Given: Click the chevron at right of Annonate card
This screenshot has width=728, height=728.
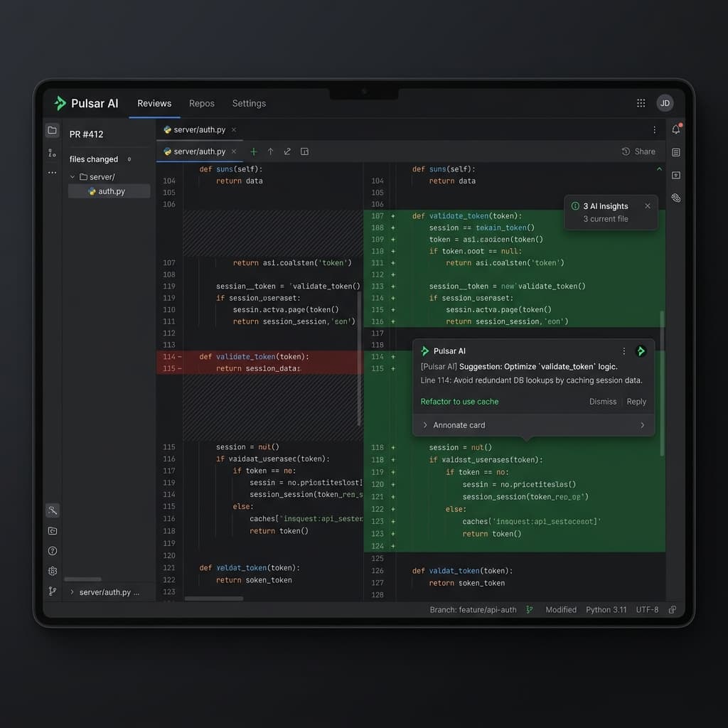Looking at the screenshot, I should click(x=642, y=425).
